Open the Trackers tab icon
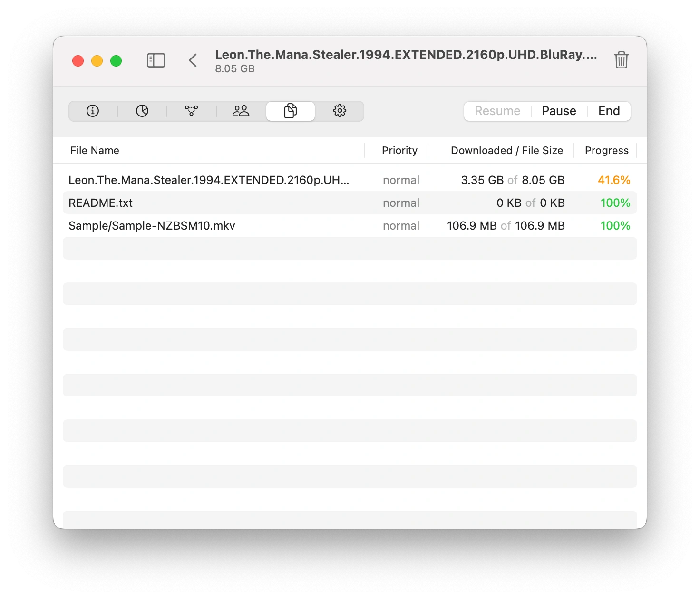This screenshot has height=599, width=700. (192, 111)
